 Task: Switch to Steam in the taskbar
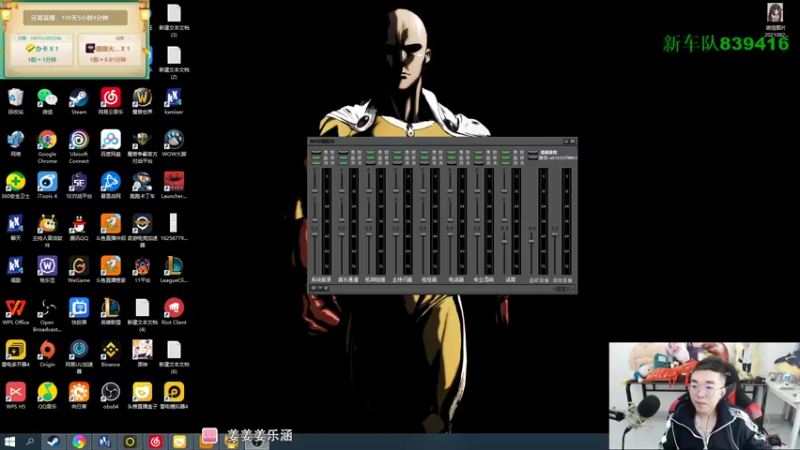coord(53,442)
